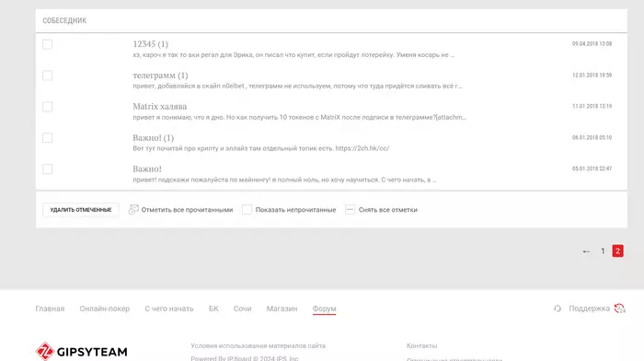The image size is (644, 361).
Task: Open 'Форум' menu item
Action: tap(324, 309)
